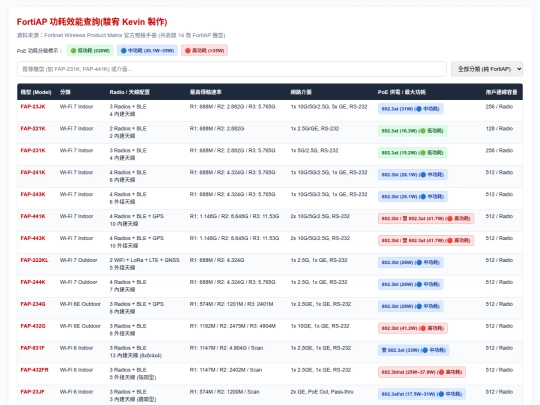Screen dimensions: 540x405
Task: Select model FAP-443K
Action: click(33, 238)
